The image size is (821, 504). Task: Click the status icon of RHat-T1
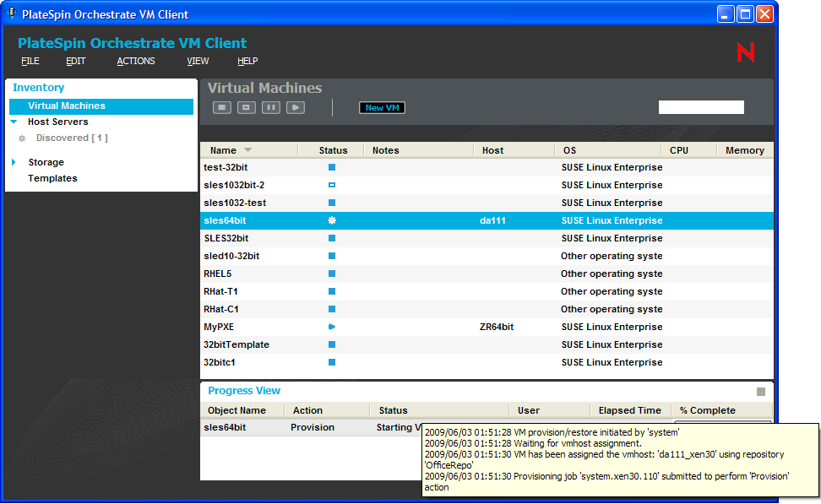[x=332, y=292]
